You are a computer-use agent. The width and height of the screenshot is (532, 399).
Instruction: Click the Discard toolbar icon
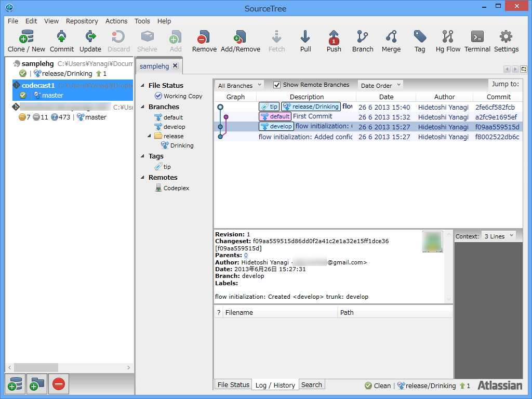pos(119,41)
